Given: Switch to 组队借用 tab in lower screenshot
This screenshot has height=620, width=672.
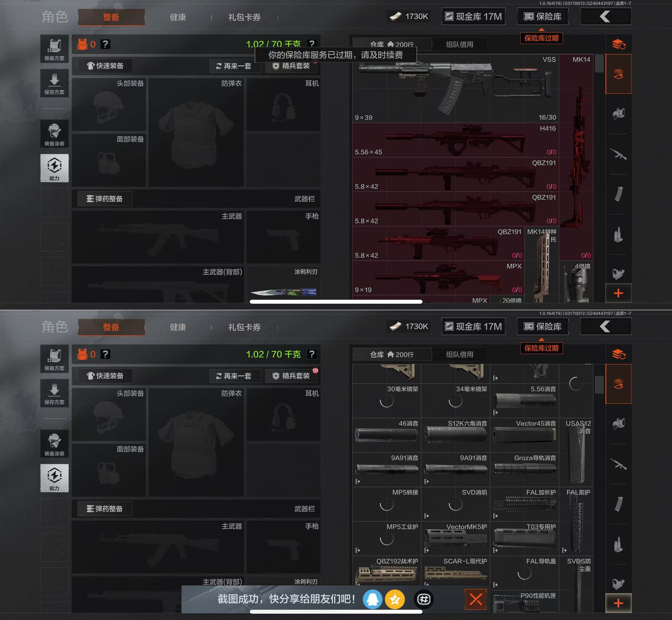Looking at the screenshot, I should click(x=459, y=355).
